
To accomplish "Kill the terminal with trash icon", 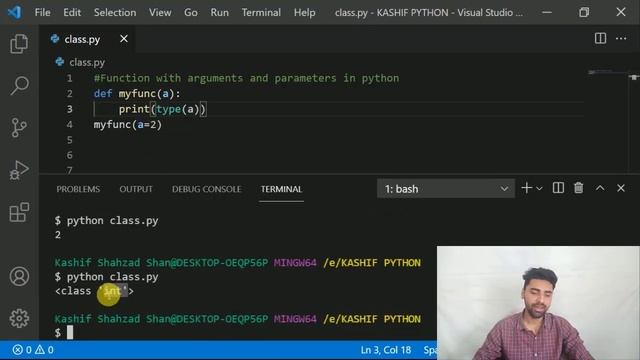I will click(578, 188).
